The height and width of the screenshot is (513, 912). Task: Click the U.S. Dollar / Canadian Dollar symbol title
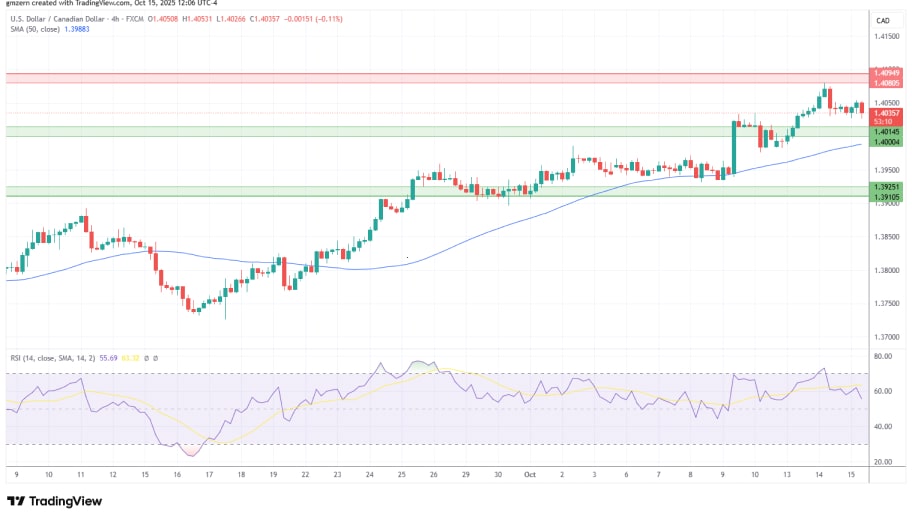coord(57,19)
